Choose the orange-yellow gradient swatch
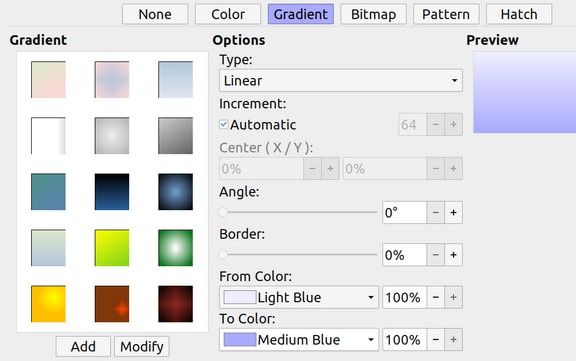576x361 pixels. 48,304
